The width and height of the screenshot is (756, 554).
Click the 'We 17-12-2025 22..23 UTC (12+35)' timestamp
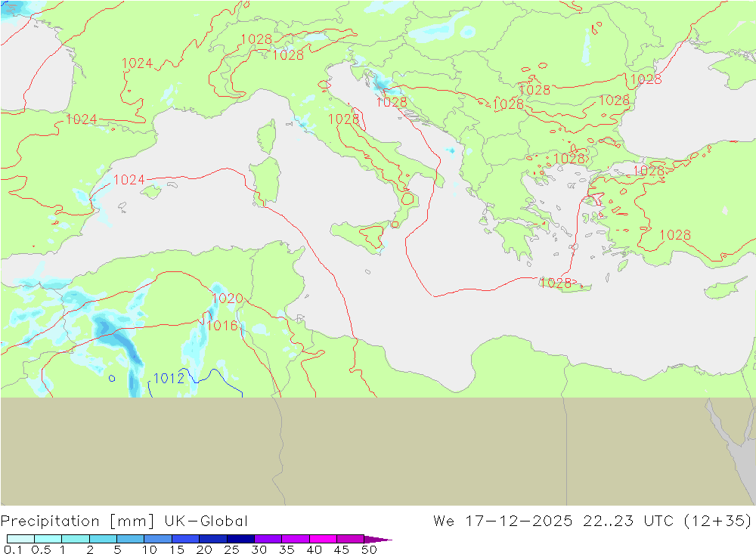593,522
